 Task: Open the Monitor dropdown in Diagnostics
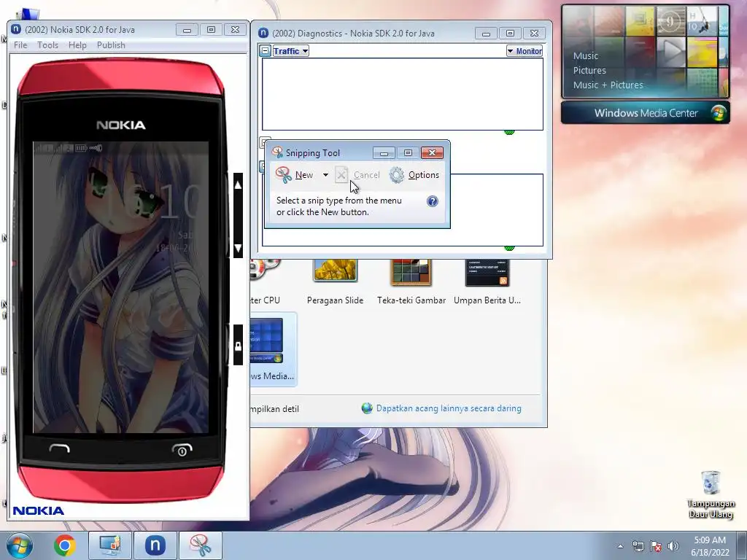tap(525, 51)
